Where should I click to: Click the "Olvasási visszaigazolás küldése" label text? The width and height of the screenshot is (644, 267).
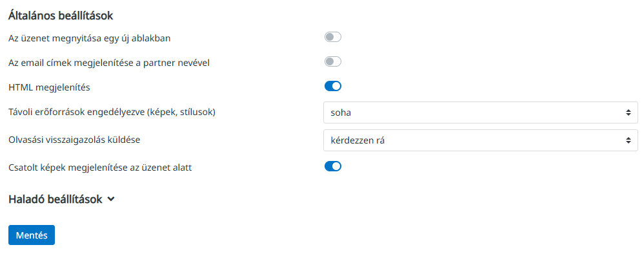(x=74, y=139)
